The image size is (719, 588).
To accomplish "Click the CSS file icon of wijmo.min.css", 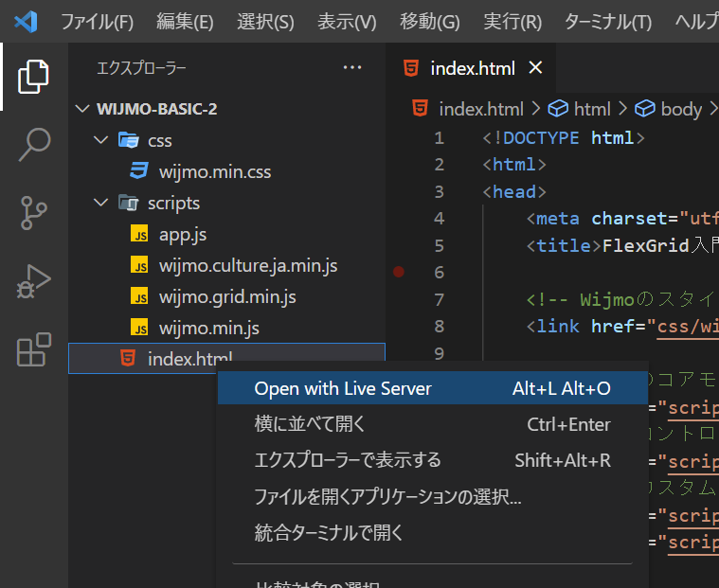I will coord(139,171).
